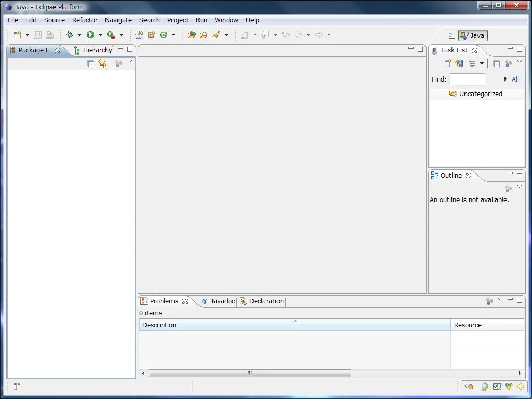Open the Back history dropdown arrow
Screen dimensions: 532x399
[308, 35]
